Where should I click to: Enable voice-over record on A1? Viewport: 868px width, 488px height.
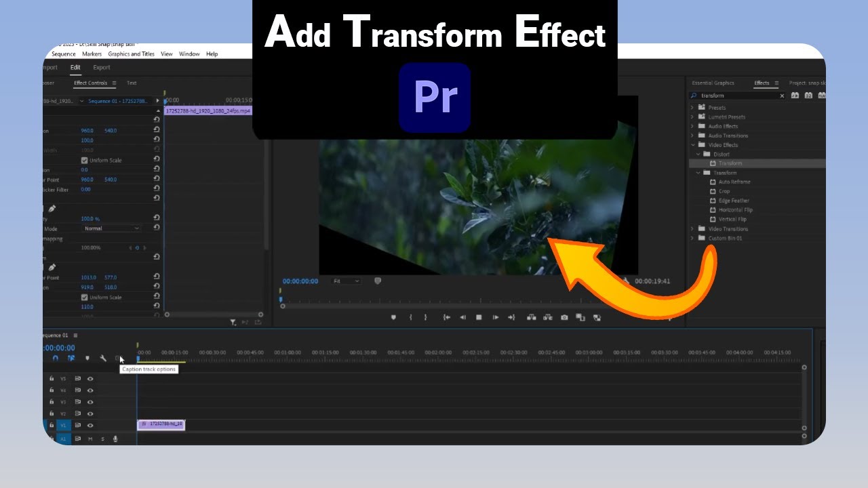click(x=115, y=439)
